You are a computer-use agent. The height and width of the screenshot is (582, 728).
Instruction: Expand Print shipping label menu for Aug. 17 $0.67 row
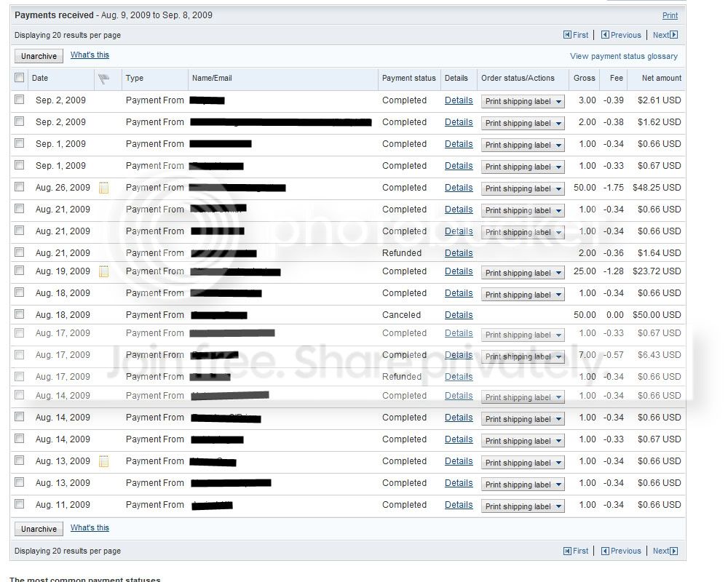[x=523, y=335]
